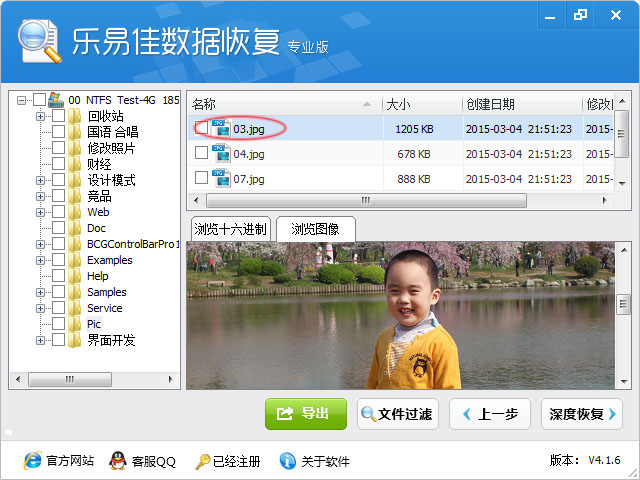Click the 07.jpg file icon
Image resolution: width=640 pixels, height=480 pixels.
[x=222, y=178]
